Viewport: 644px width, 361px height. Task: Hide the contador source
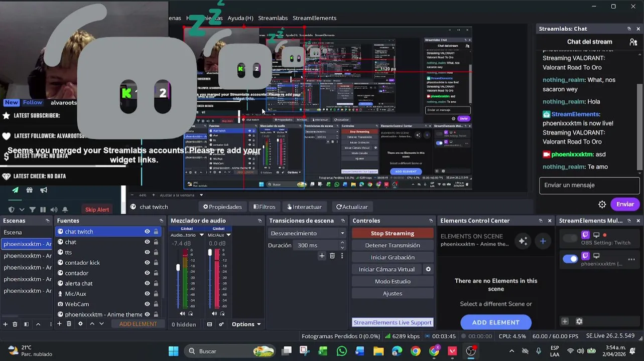point(147,273)
